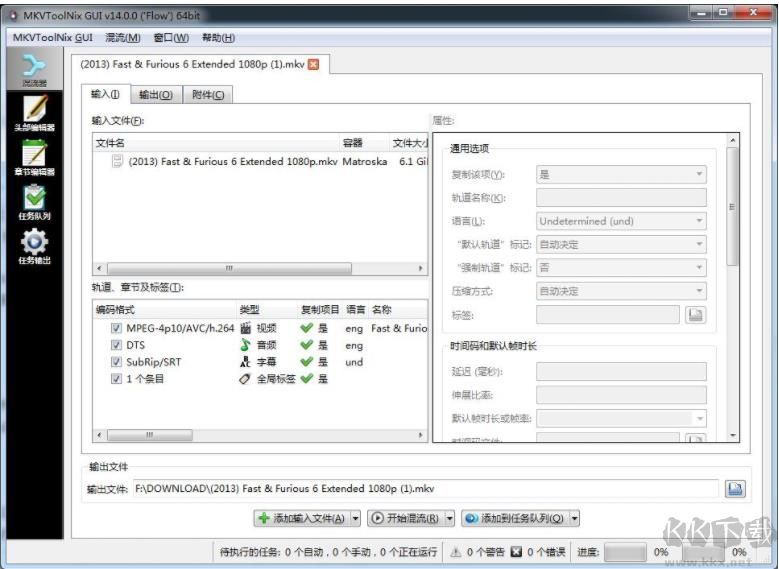Switch to the 输入(I) input tab
Screen dimensions: 779x569
[x=105, y=94]
